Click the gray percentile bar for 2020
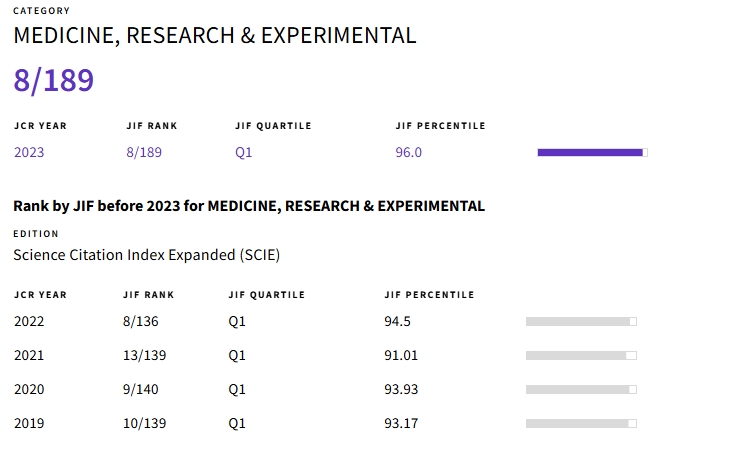This screenshot has height=460, width=735. (581, 389)
